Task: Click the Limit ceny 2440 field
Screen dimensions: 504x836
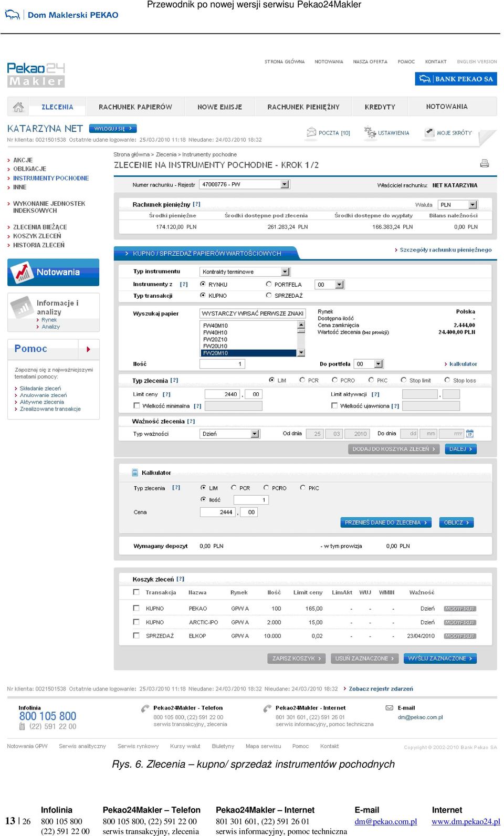Action: tap(222, 394)
